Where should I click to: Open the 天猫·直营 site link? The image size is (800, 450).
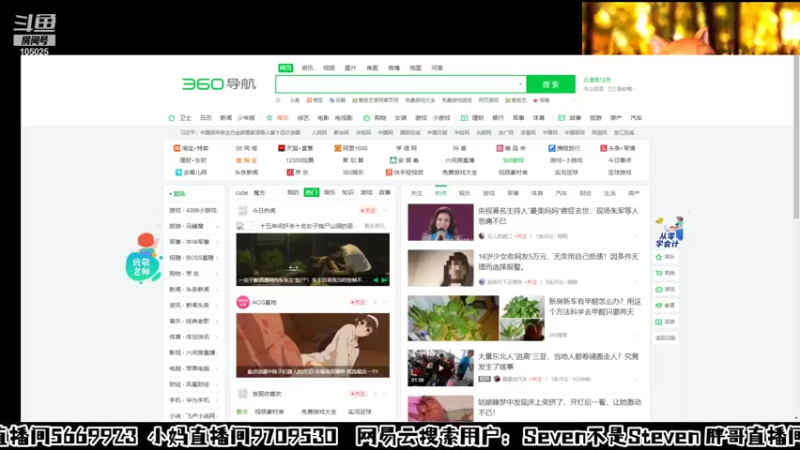[295, 148]
